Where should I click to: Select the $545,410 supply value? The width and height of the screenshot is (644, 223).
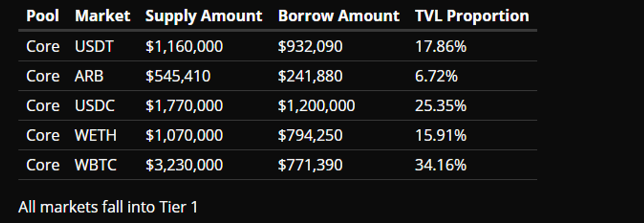click(178, 76)
